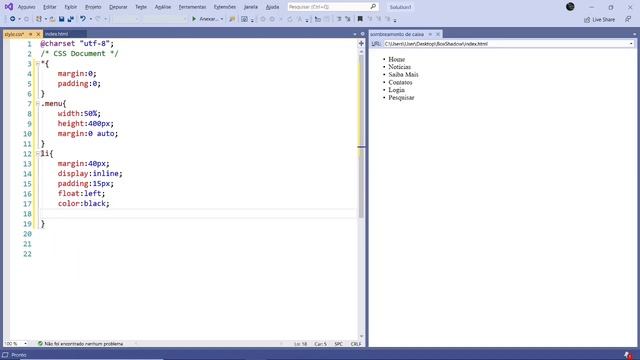640x360 pixels.
Task: Click the editor scroll down arrow
Action: point(361,336)
